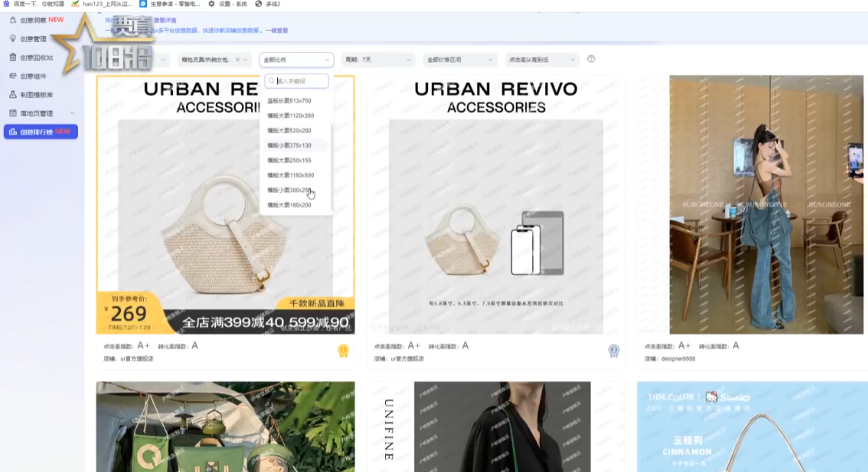Clear the 箱包皮具 category filter tag
This screenshot has height=472, width=868.
point(237,60)
